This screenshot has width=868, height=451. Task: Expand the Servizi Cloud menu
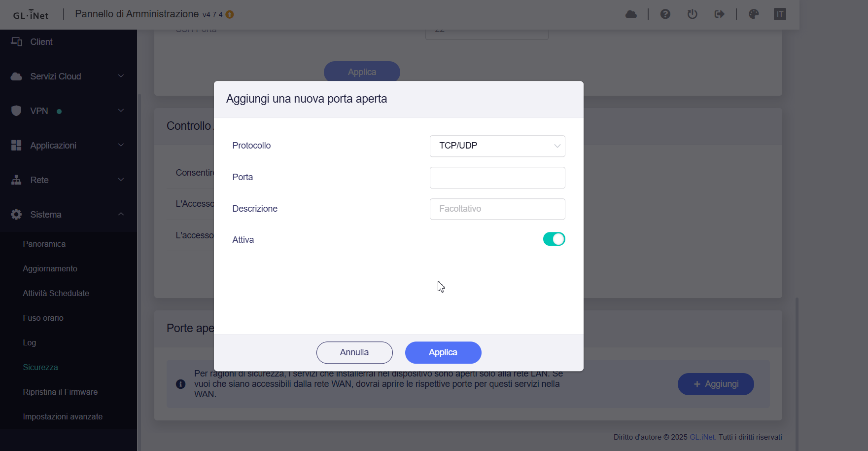[68, 76]
